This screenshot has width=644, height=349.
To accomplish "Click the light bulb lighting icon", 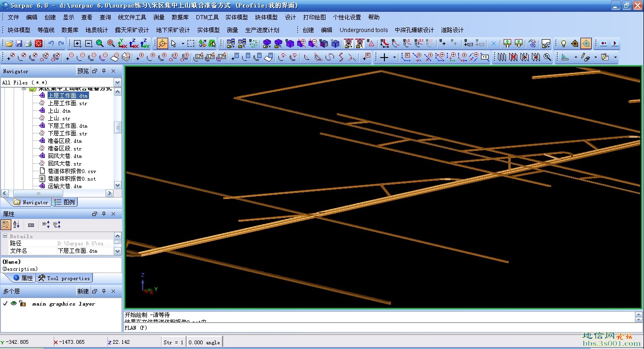I will 563,43.
